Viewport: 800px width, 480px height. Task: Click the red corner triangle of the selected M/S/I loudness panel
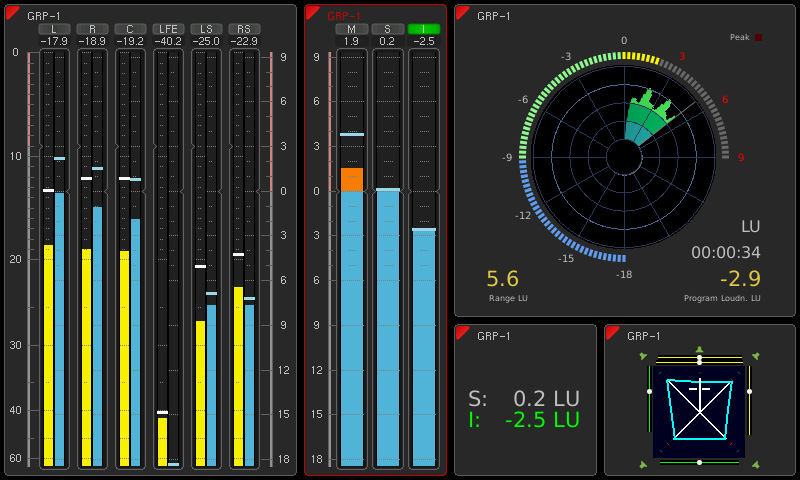pos(310,11)
